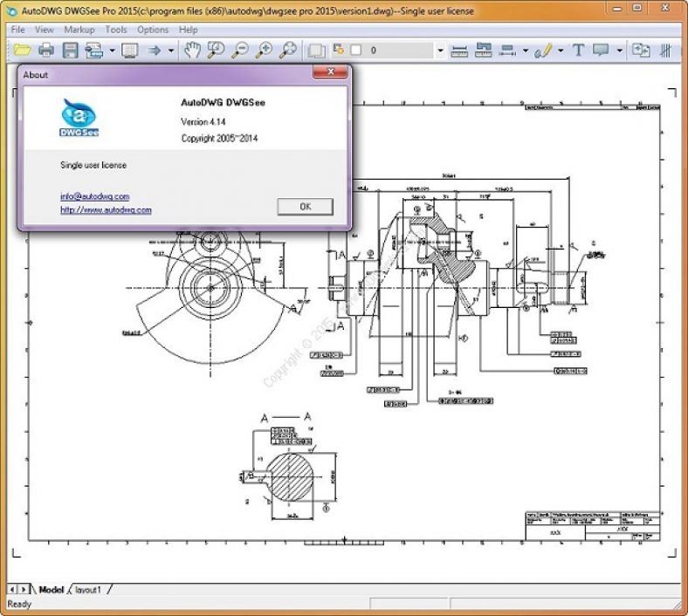The height and width of the screenshot is (616, 688).
Task: Click the title block in the drawing
Action: point(592,525)
